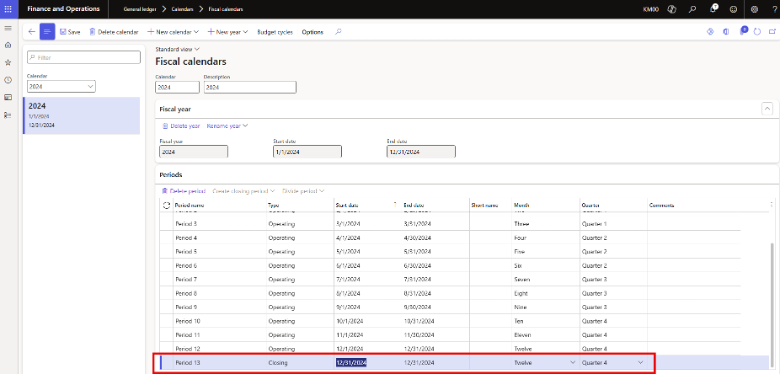Open in Microsoft Office icon

pyautogui.click(x=726, y=32)
